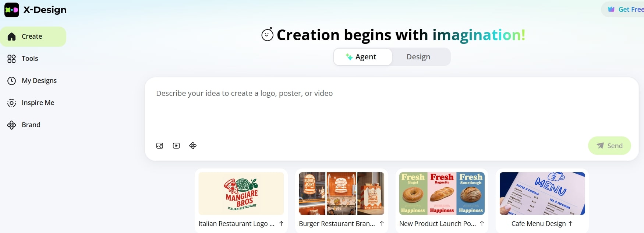The width and height of the screenshot is (644, 233).
Task: Switch to the Agent tab
Action: [363, 57]
